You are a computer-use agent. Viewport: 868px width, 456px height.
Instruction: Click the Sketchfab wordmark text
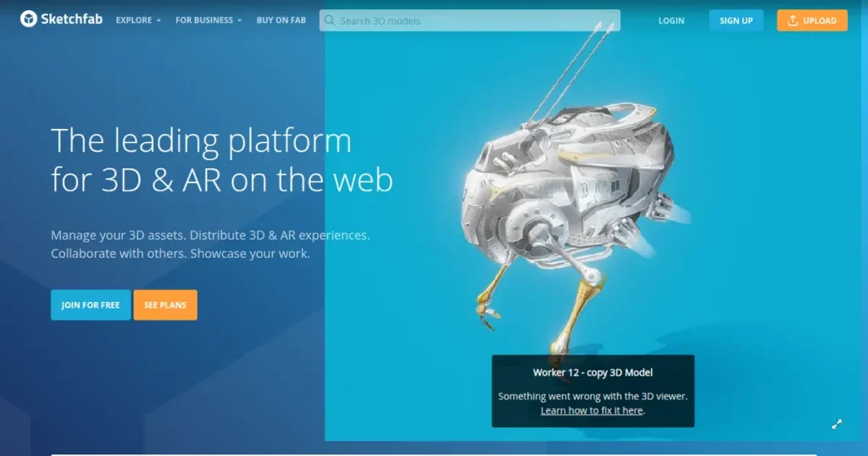point(71,19)
